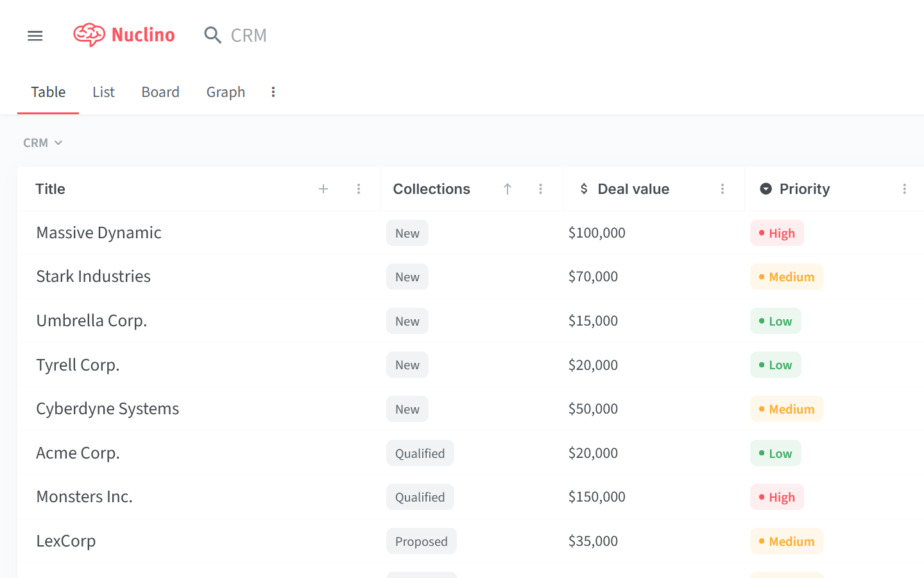Open the Cyberdyne Systems item
The height and width of the screenshot is (578, 924).
click(108, 409)
